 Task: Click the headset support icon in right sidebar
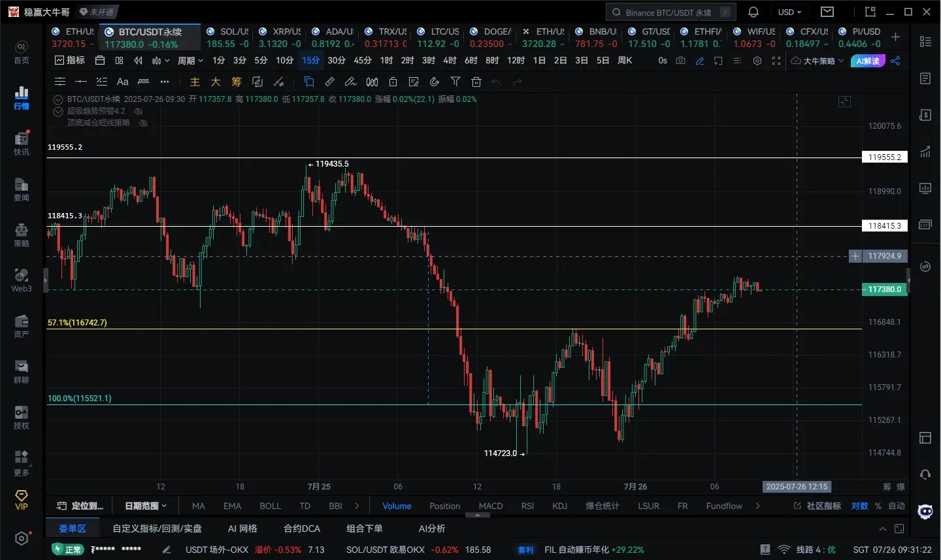pyautogui.click(x=925, y=474)
